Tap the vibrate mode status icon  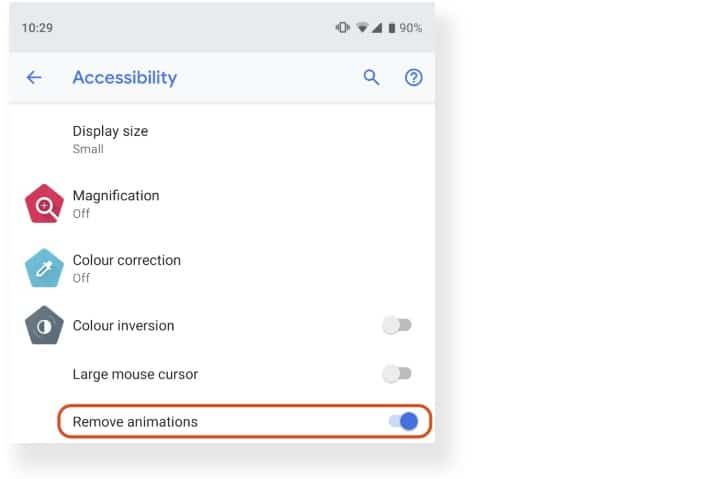coord(342,28)
